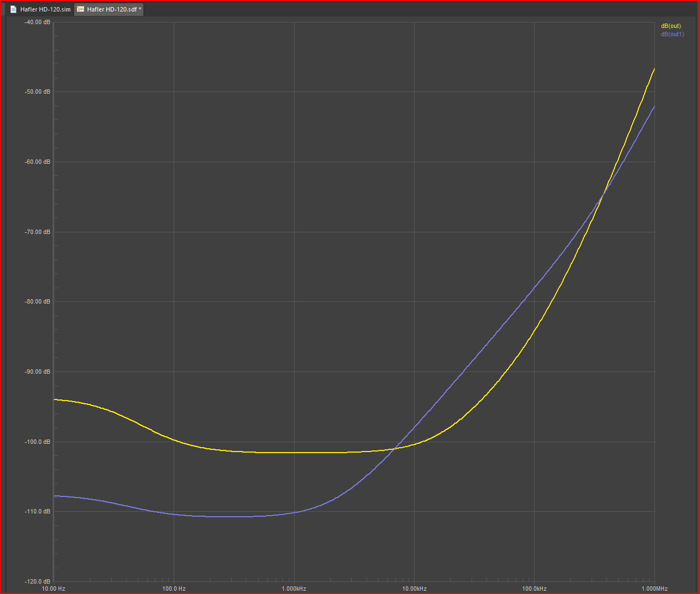Click the -110.0 dB axis label
Screen dimensions: 700x594
pos(38,511)
